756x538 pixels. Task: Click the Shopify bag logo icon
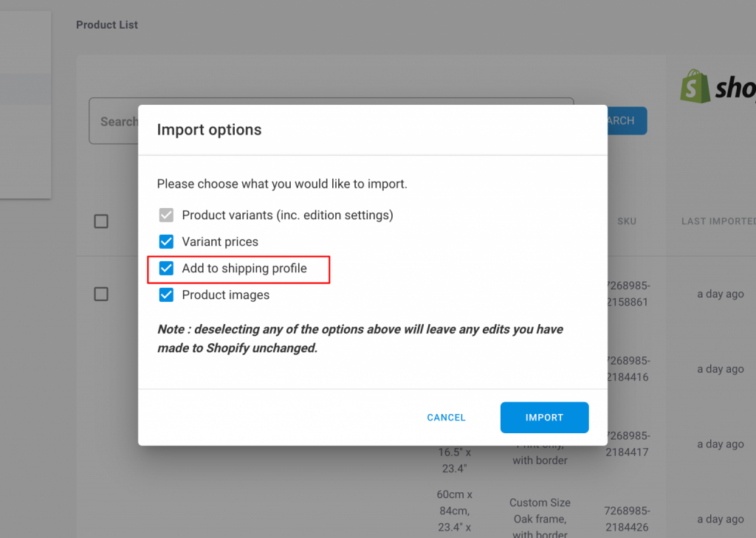click(x=695, y=86)
